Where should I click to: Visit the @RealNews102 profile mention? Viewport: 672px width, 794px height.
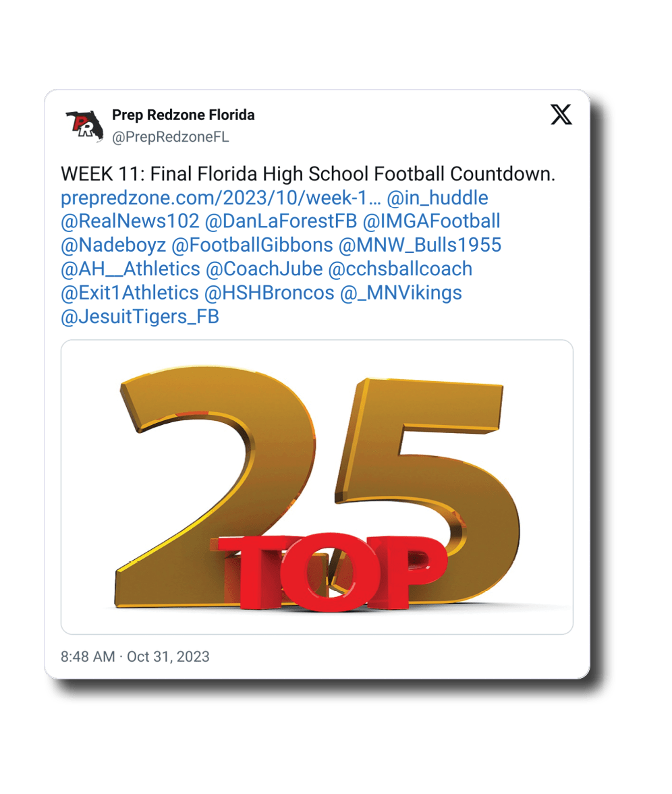130,221
